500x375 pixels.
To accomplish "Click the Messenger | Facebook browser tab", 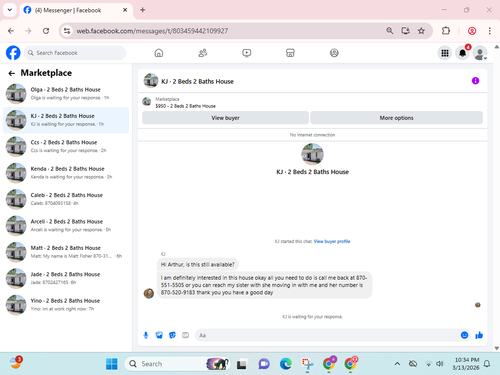I will tap(76, 10).
